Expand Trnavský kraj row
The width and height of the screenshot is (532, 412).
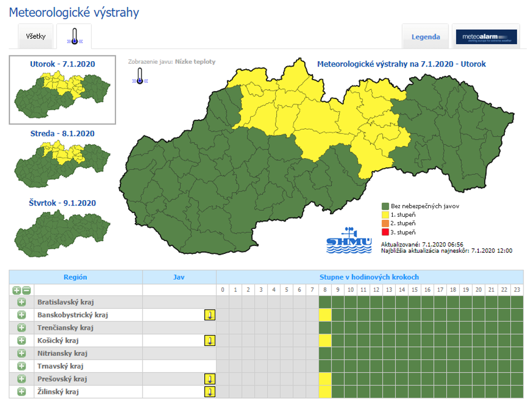[22, 366]
